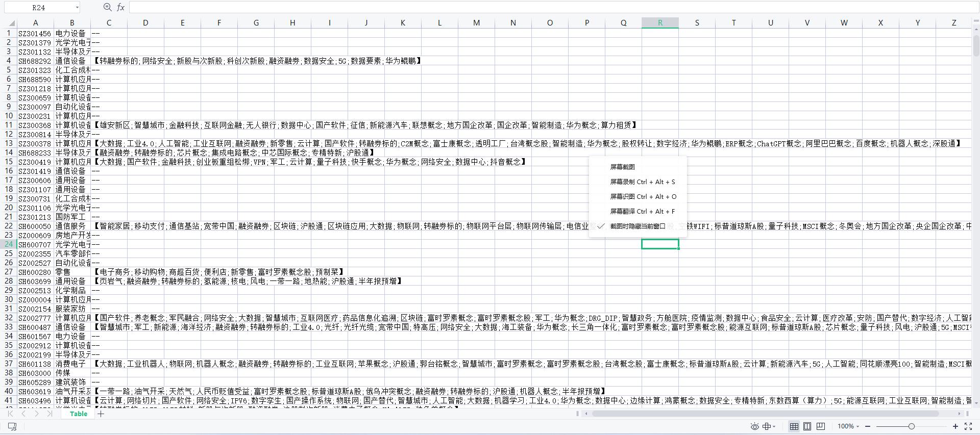Select cell SH600050 in column A
The image size is (980, 435).
click(x=35, y=226)
